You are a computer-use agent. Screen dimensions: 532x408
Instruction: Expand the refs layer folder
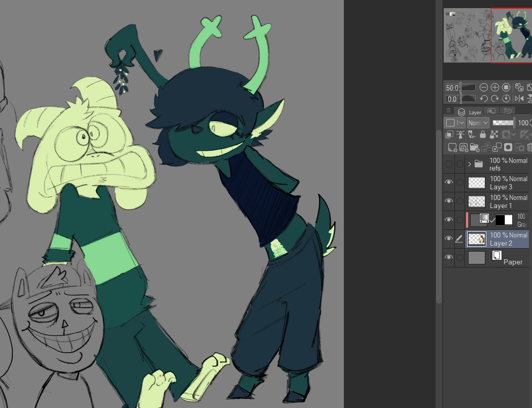point(470,164)
